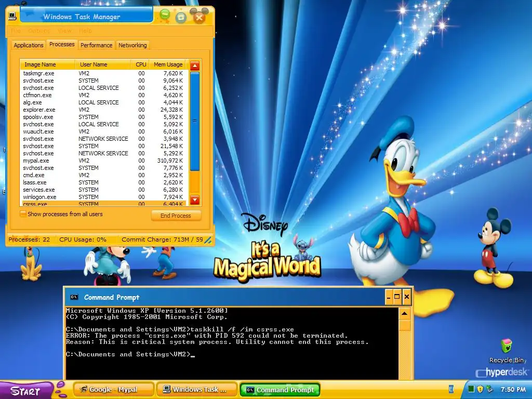Screen dimensions: 532x399
Task: Switch to Google - Mypal taskbar button
Action: (113, 390)
